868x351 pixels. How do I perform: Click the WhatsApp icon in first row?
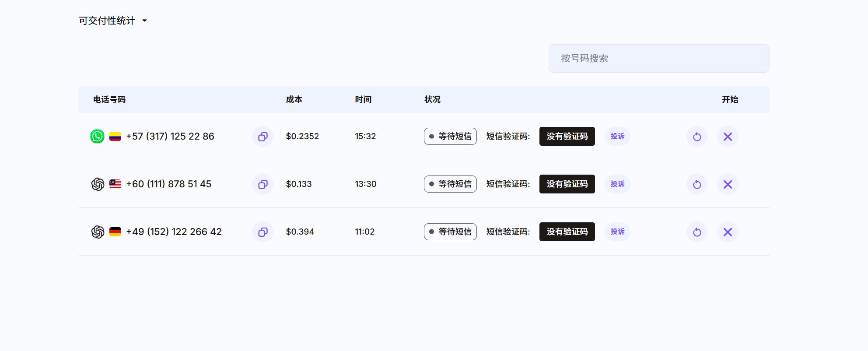click(x=97, y=137)
